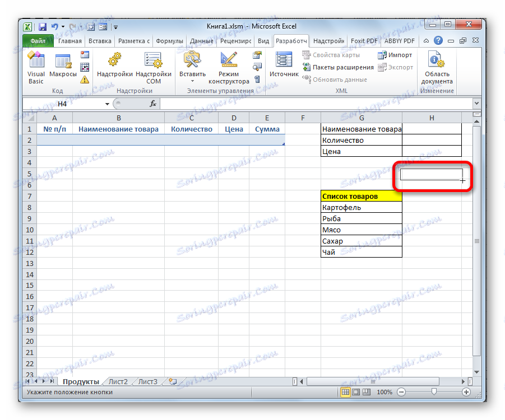This screenshot has width=505, height=420.
Task: Select the Продукты sheet tab
Action: click(81, 382)
